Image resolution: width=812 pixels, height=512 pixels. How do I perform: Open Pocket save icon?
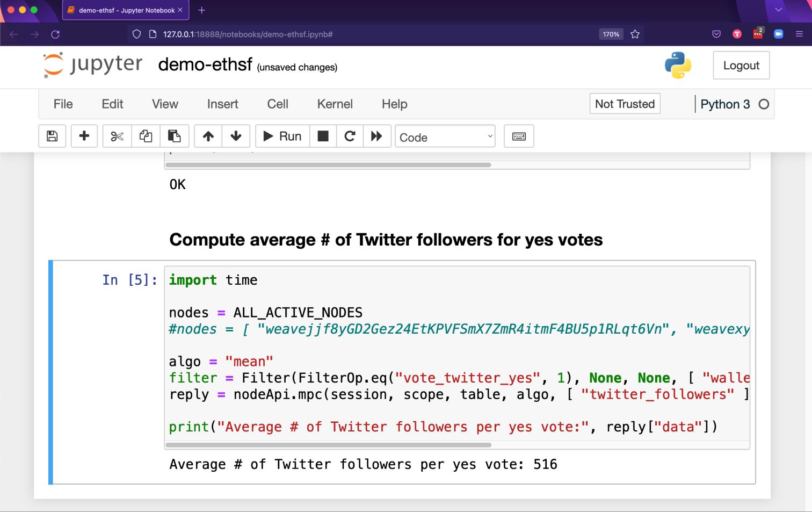716,34
